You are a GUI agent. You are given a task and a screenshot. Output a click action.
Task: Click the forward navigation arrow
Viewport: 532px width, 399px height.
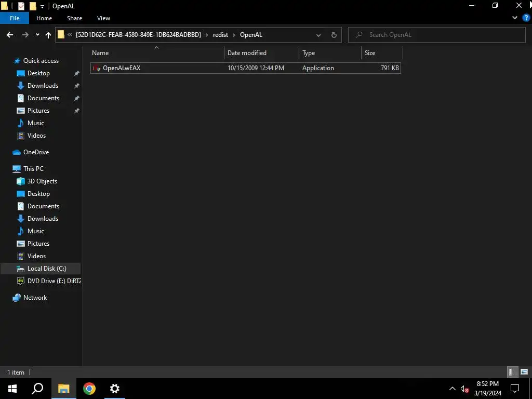(25, 35)
